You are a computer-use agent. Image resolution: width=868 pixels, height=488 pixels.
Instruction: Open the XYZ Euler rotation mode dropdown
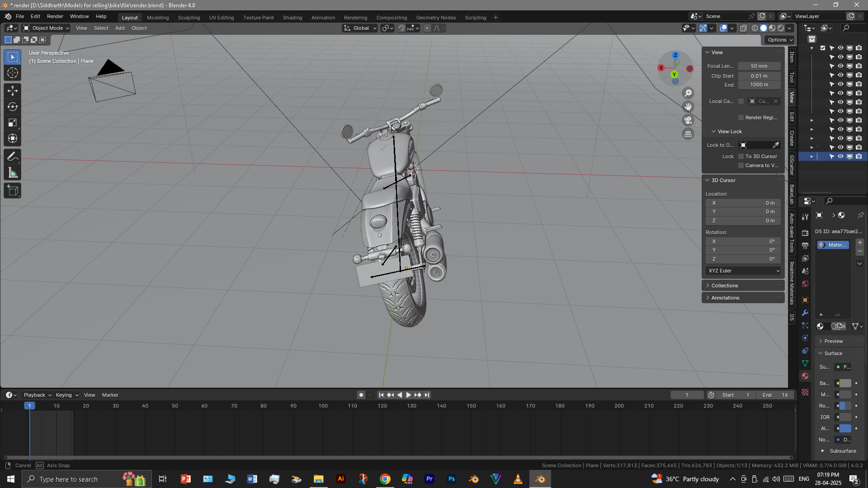[x=744, y=271]
